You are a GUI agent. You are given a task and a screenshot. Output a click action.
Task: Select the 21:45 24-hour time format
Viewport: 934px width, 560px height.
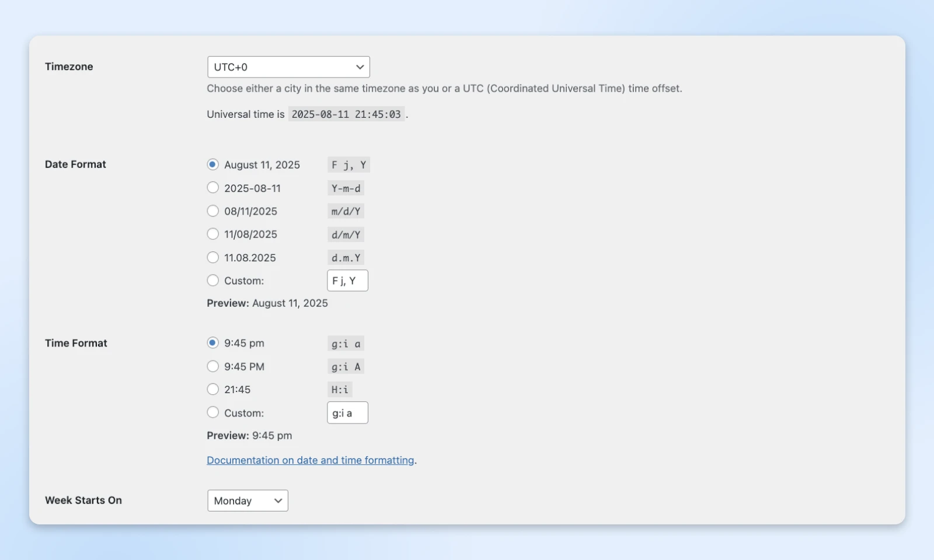point(213,389)
